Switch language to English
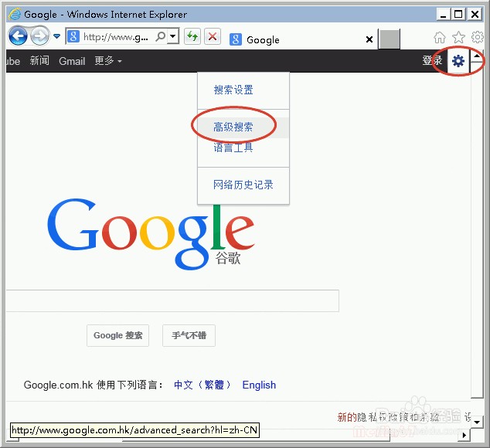 click(259, 385)
